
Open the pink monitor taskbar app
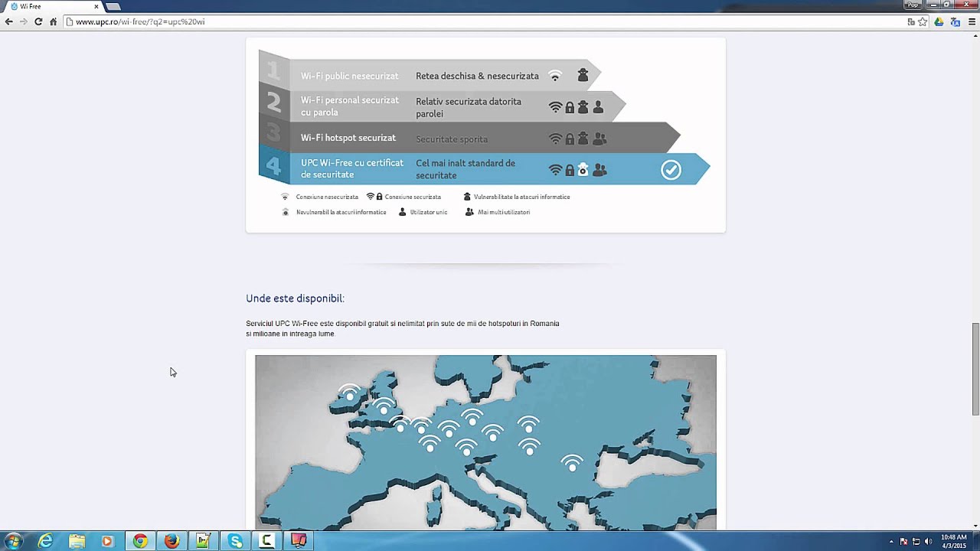pos(299,541)
